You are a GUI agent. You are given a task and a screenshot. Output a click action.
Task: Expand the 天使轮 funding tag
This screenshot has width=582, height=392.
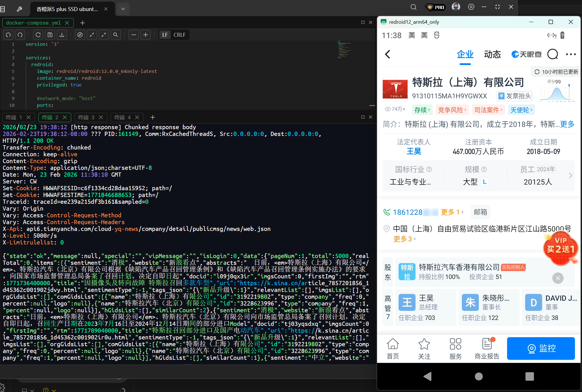tap(522, 110)
